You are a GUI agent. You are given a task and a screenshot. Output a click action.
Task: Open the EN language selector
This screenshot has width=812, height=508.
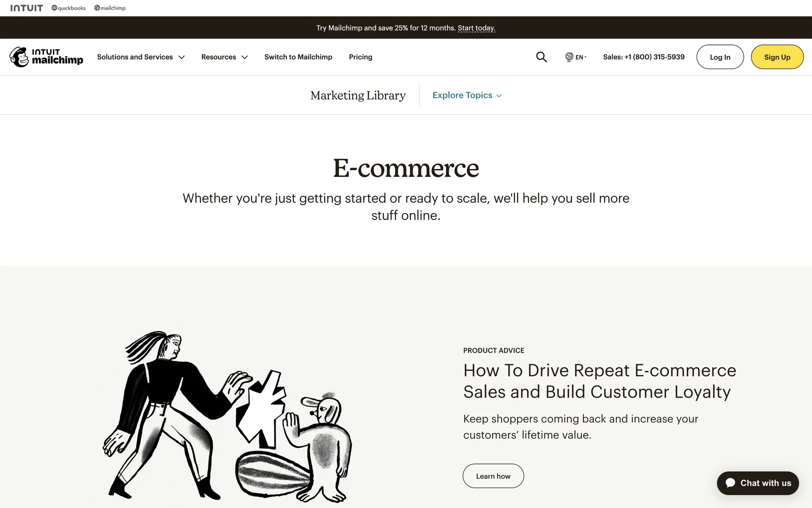pos(581,57)
